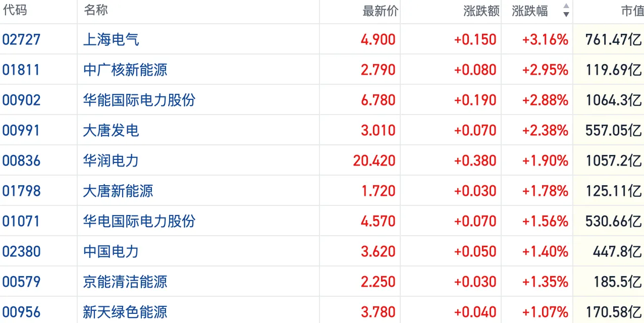This screenshot has height=323, width=644.
Task: Click stock code 00579
Action: point(21,282)
